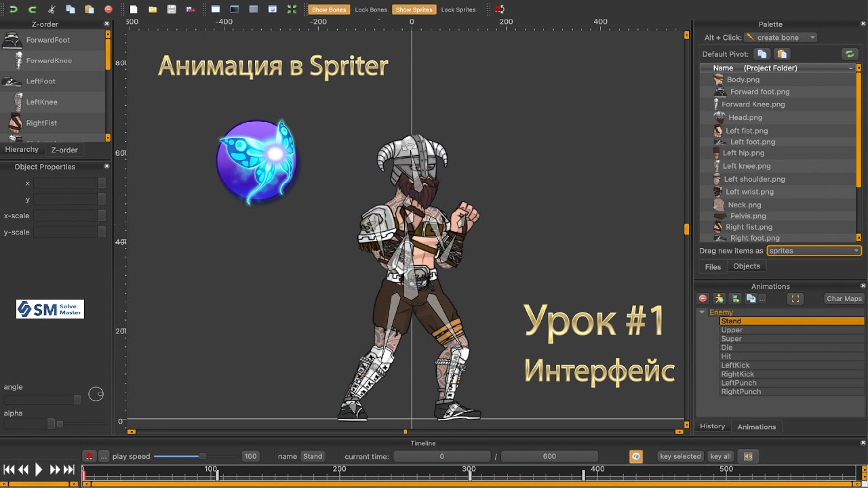This screenshot has width=868, height=488.
Task: Jump to the first keyframe button
Action: pyautogui.click(x=9, y=469)
